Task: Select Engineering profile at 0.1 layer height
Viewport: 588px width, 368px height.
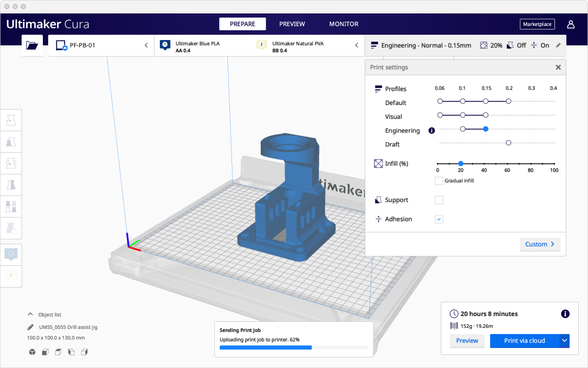Action: click(463, 129)
